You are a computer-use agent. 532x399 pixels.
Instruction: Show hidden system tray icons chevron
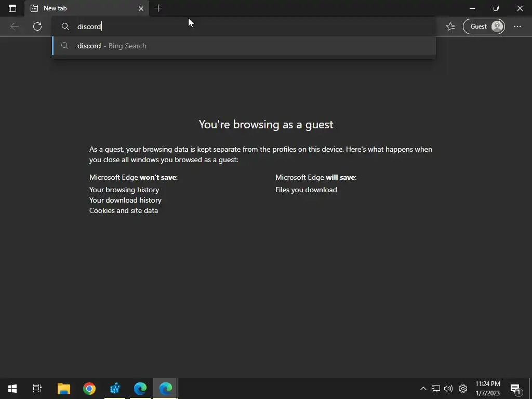point(423,389)
